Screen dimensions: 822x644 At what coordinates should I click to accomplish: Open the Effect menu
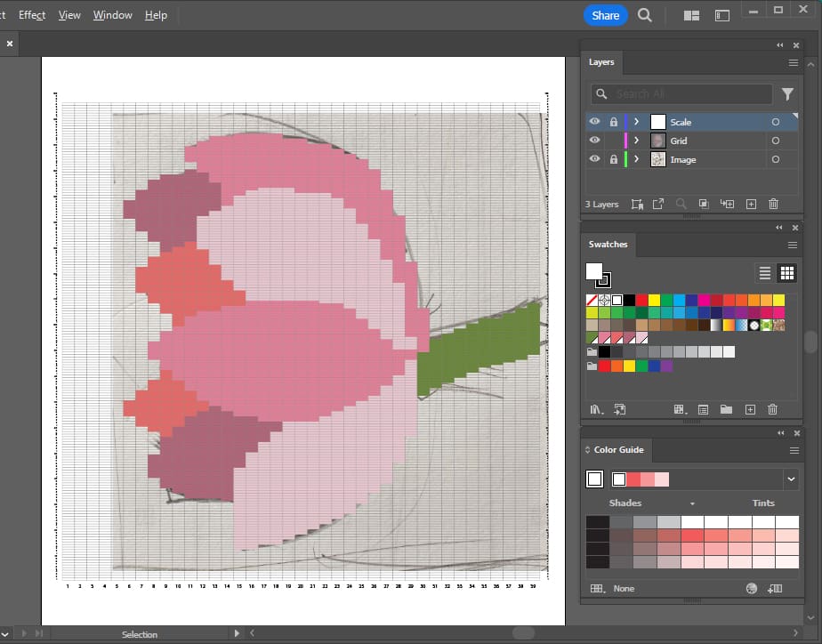(x=32, y=15)
